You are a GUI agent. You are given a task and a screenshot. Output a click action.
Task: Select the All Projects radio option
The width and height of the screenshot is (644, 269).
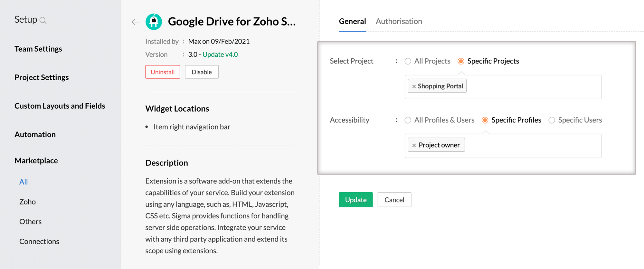[x=408, y=61]
